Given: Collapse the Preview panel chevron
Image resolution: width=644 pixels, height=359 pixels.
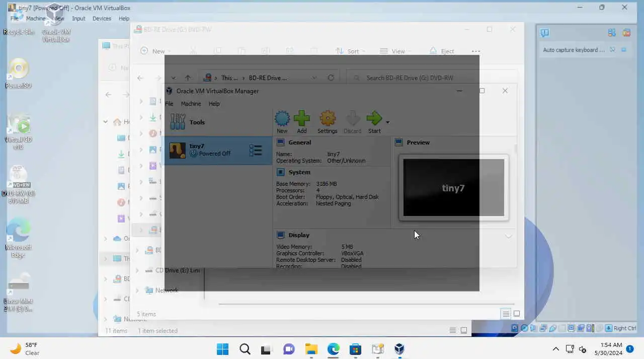Looking at the screenshot, I should click(508, 236).
